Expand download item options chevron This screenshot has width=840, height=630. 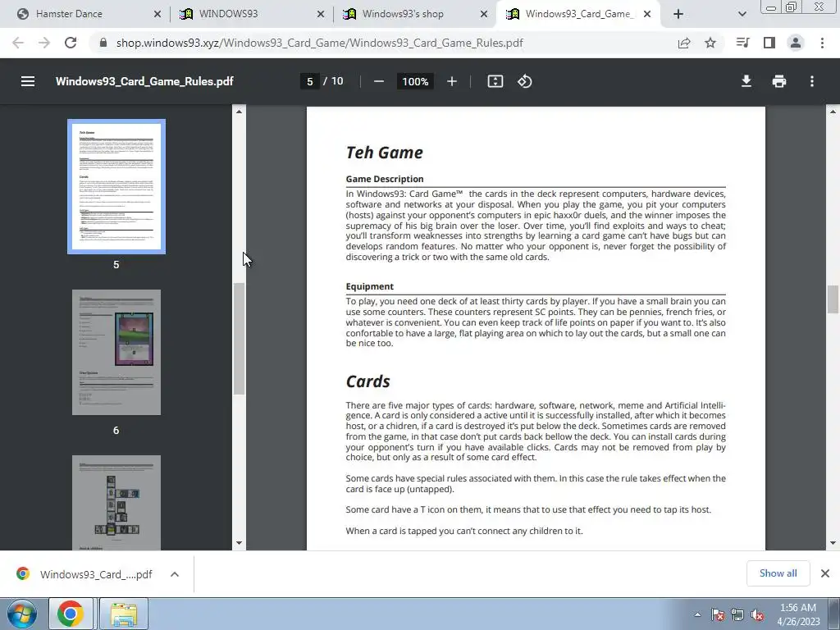(175, 574)
